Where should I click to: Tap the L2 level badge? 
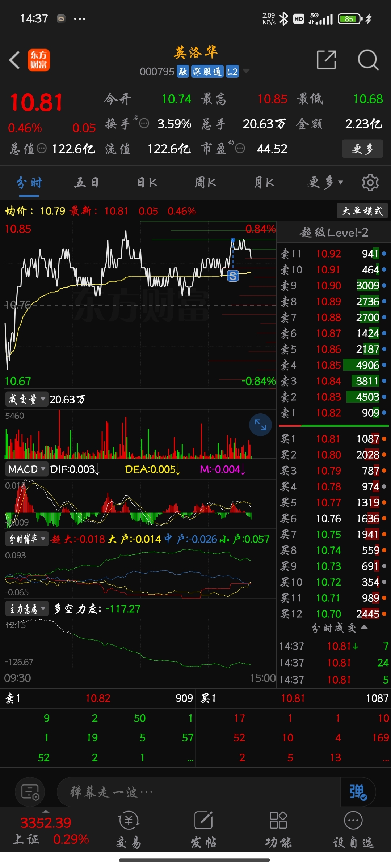232,71
